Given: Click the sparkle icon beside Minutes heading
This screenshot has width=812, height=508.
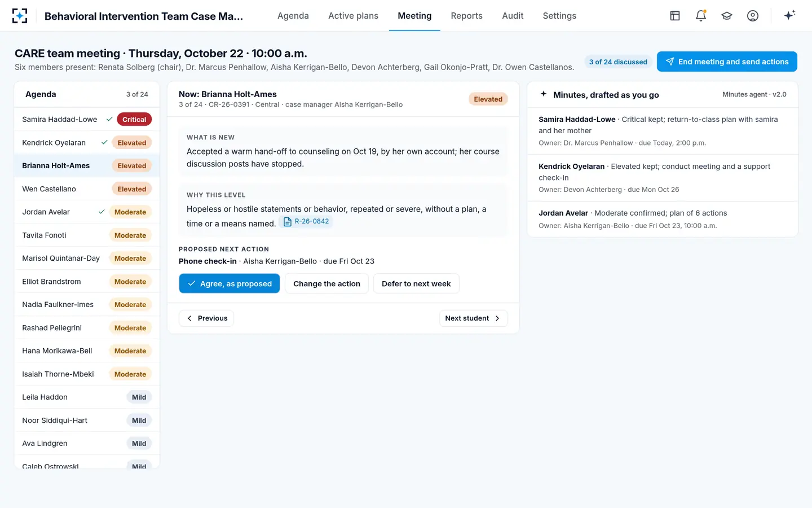Looking at the screenshot, I should coord(544,94).
